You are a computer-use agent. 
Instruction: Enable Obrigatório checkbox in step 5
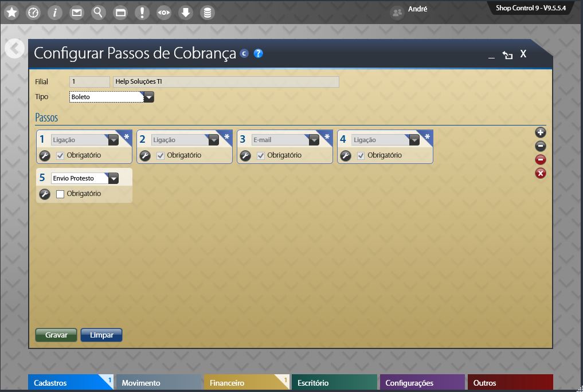click(x=60, y=194)
